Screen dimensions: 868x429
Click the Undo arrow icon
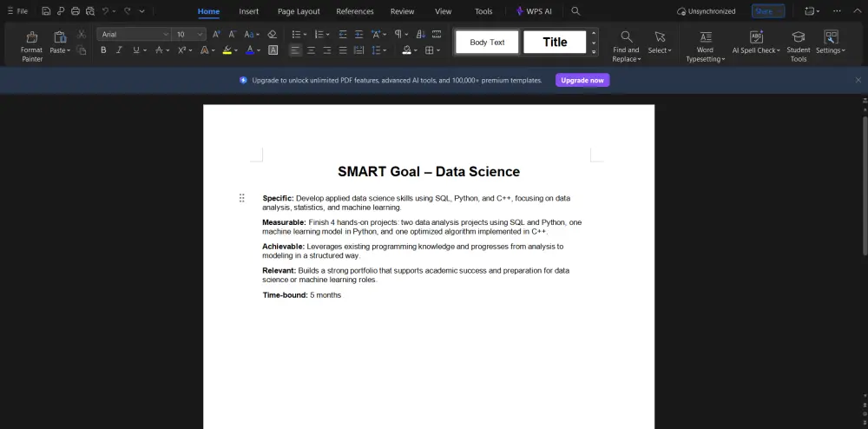click(x=105, y=11)
